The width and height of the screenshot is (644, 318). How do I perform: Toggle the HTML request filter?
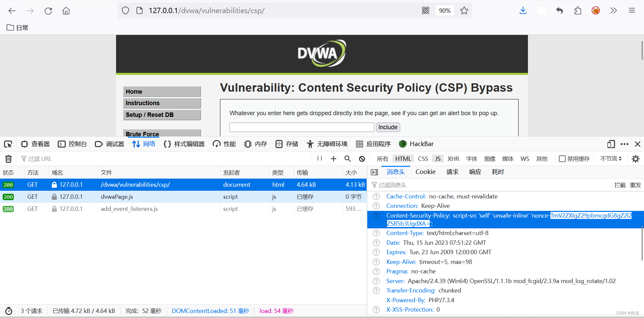pos(403,159)
